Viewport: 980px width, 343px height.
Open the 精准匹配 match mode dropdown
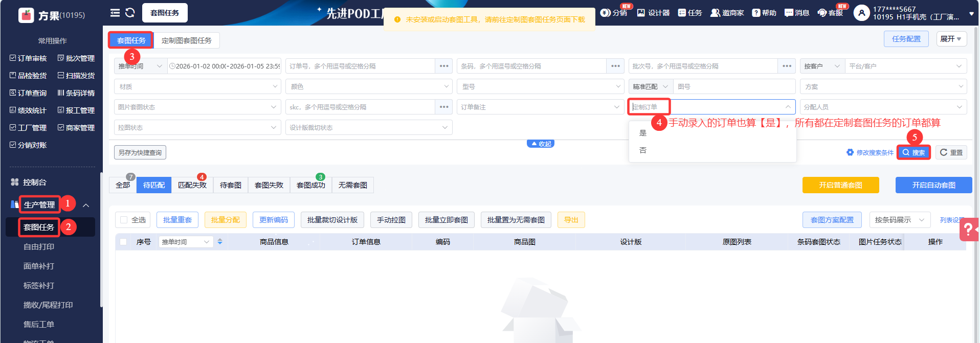(x=651, y=86)
